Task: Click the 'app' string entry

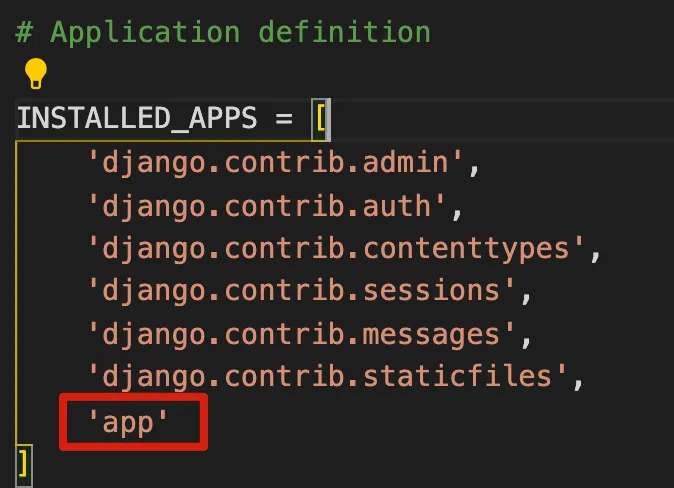Action: coord(128,423)
